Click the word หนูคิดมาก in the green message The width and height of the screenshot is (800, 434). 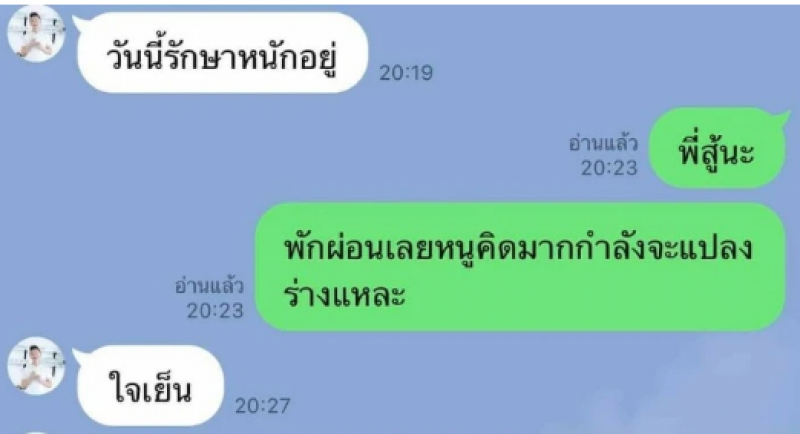coord(474,249)
